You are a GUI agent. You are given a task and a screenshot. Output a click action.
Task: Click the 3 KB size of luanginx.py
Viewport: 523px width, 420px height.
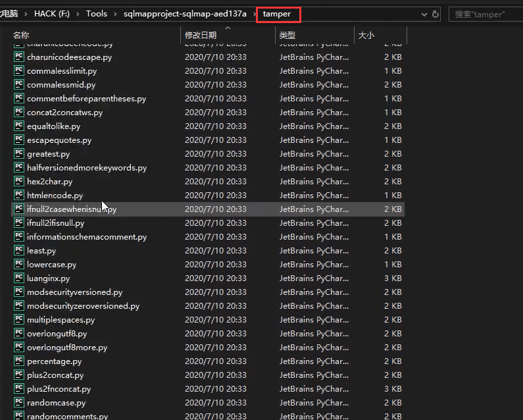(x=393, y=278)
